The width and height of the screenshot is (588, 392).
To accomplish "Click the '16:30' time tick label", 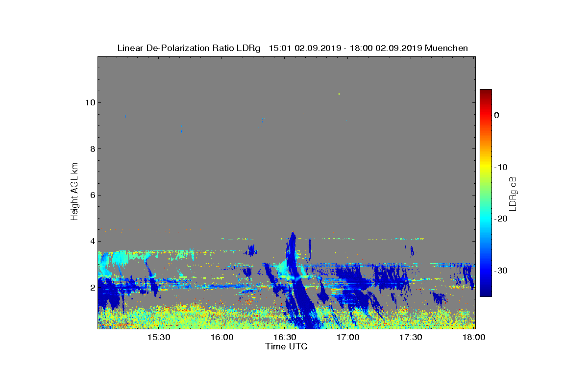I will click(x=285, y=337).
